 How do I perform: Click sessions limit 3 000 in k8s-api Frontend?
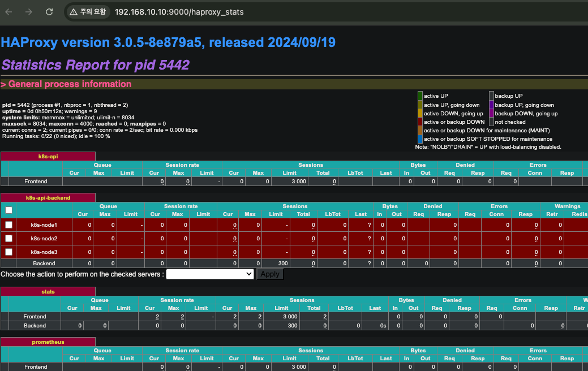pyautogui.click(x=299, y=182)
